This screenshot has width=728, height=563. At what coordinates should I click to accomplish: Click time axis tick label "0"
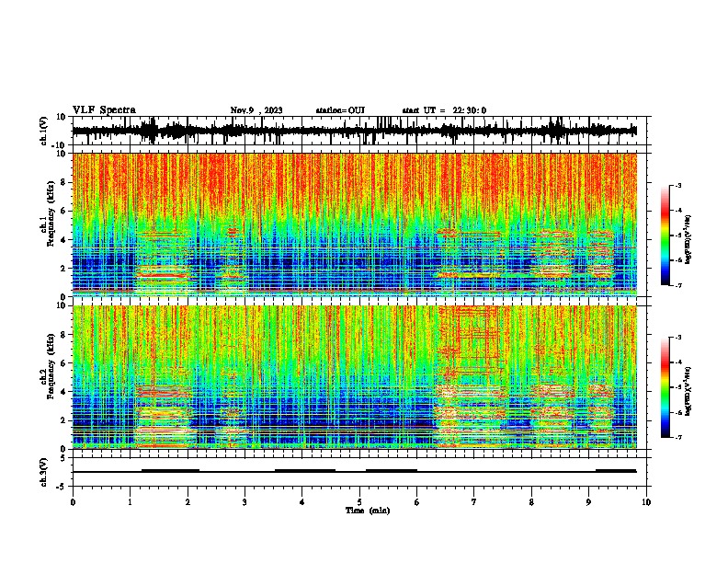click(73, 502)
